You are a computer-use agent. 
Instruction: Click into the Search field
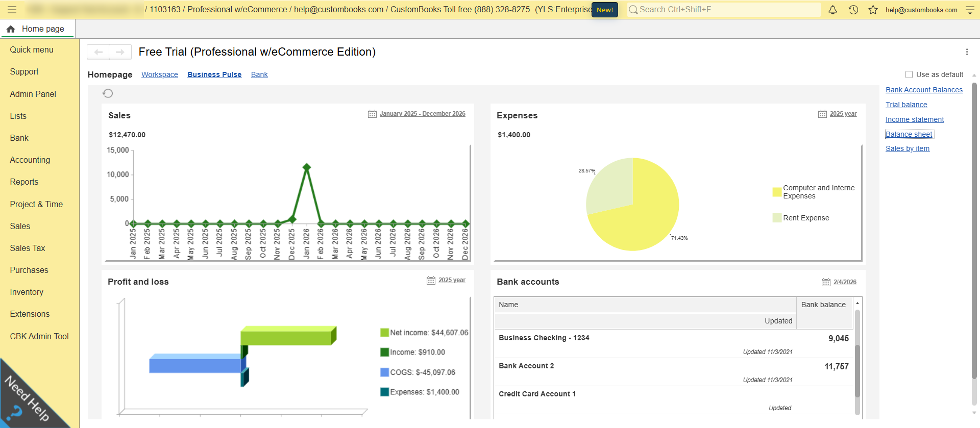tap(725, 10)
